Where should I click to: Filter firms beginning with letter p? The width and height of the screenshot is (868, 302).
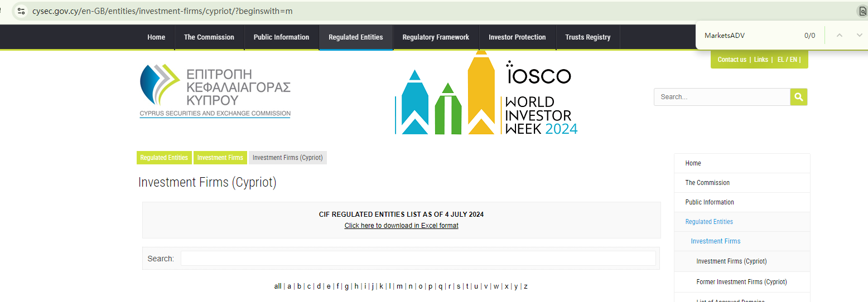pyautogui.click(x=430, y=286)
